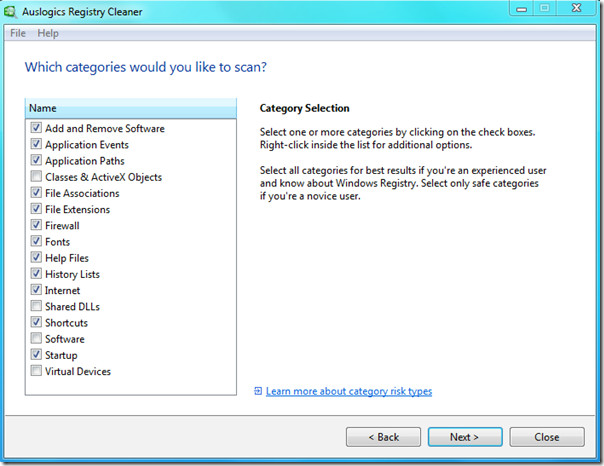Toggle the Internet checkbox

[36, 289]
